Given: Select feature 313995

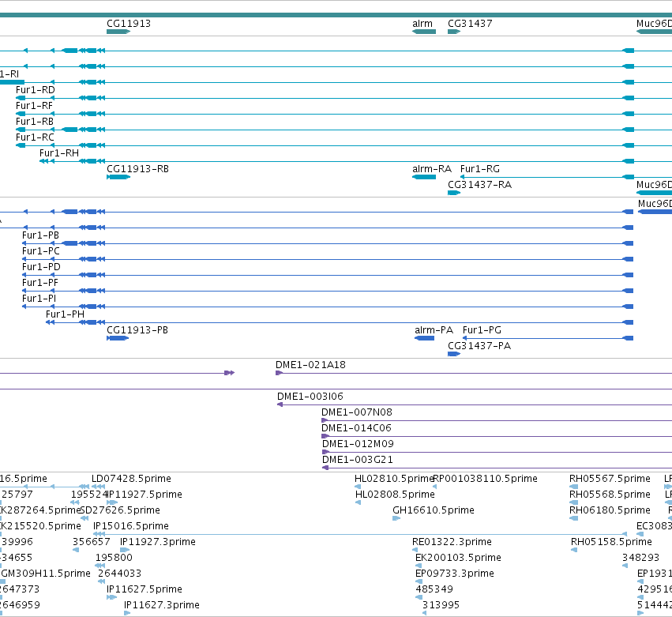Looking at the screenshot, I should [441, 606].
